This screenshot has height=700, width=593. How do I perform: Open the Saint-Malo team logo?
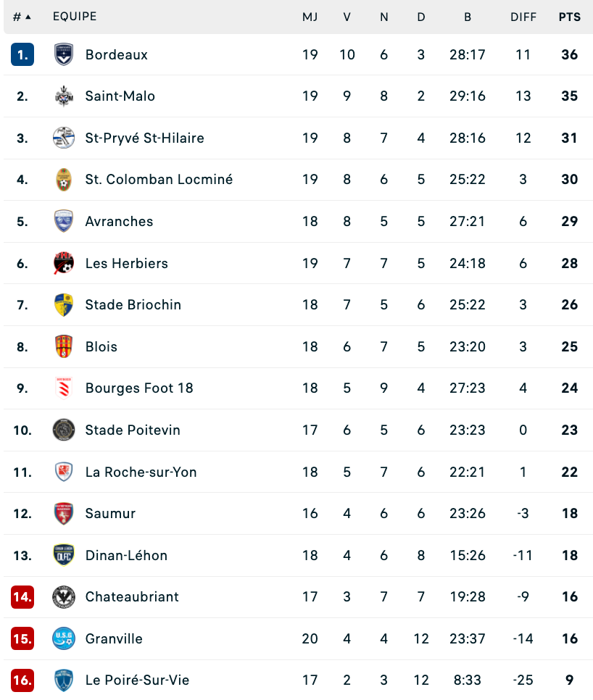tap(63, 96)
